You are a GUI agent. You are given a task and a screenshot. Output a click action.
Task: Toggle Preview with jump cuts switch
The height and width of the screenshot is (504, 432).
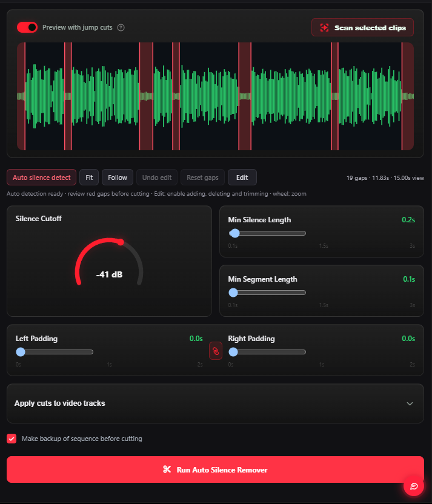point(27,27)
